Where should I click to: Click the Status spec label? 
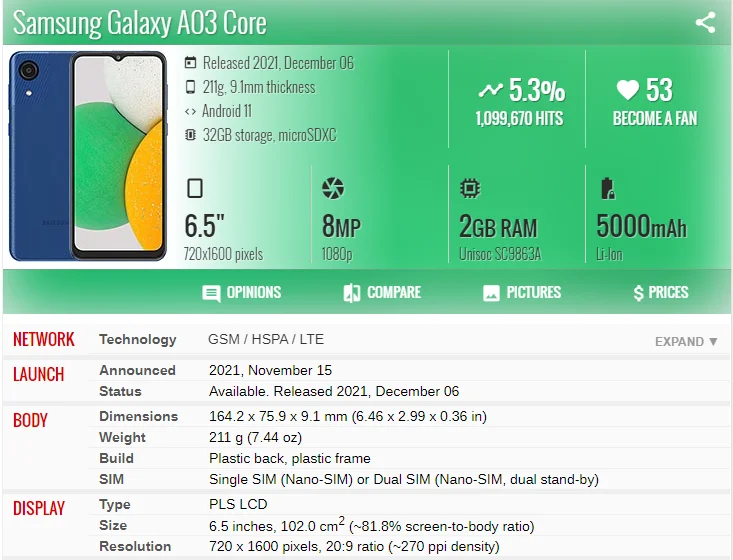point(120,391)
